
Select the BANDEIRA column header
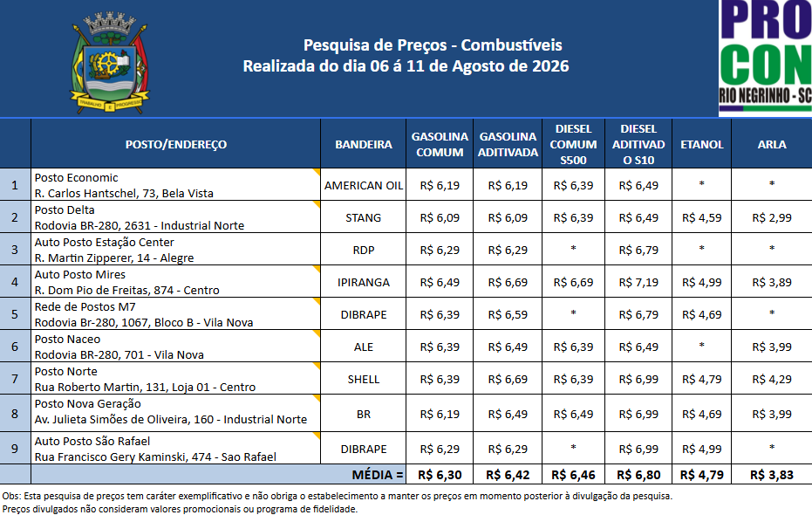coord(364,144)
